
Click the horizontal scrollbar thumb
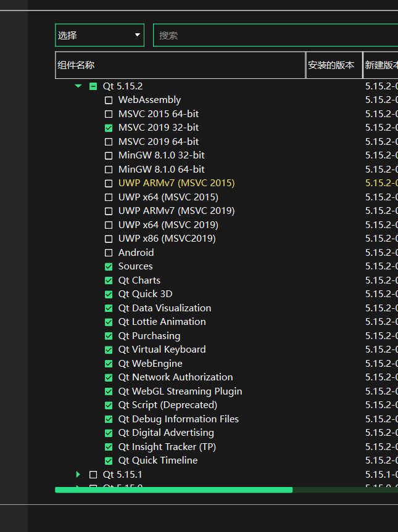pyautogui.click(x=173, y=490)
